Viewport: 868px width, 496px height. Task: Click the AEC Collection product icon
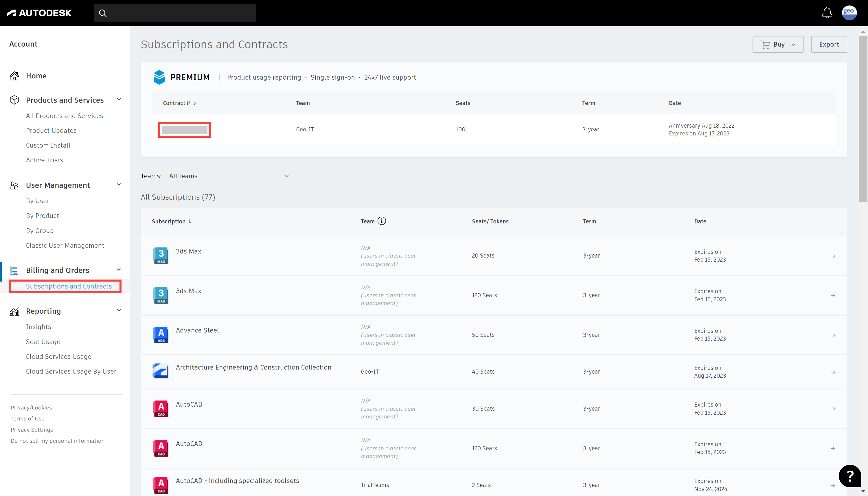[x=160, y=371]
